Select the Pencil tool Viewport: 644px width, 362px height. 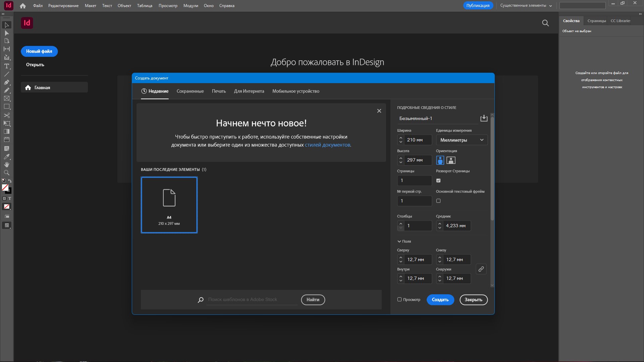tap(7, 90)
